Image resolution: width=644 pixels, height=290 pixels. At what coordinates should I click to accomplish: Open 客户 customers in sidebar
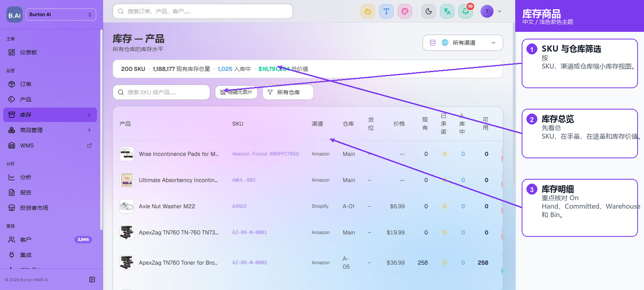point(50,240)
